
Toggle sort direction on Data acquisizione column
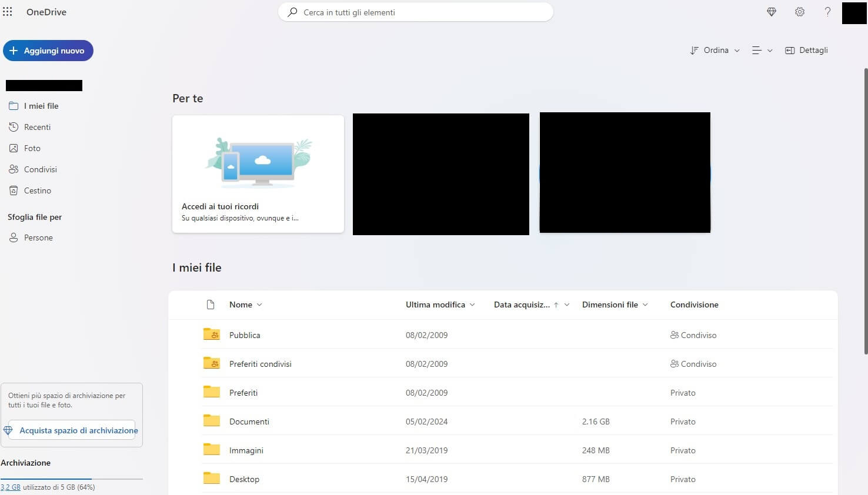click(x=556, y=305)
